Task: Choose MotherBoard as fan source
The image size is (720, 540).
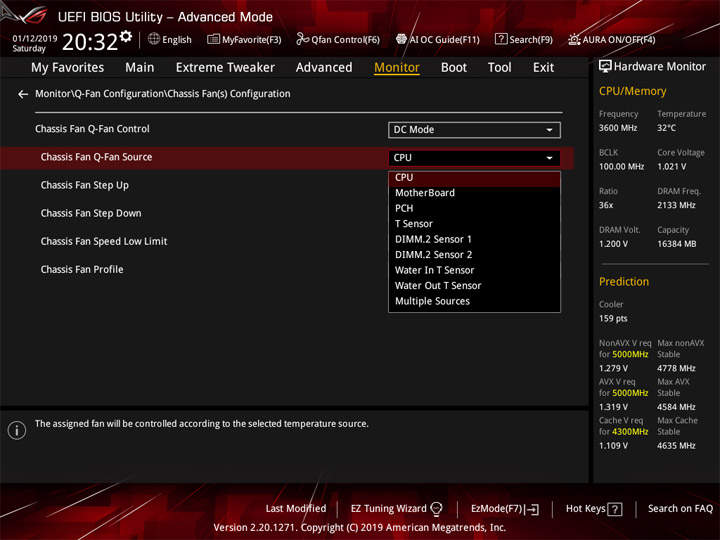Action: 474,193
